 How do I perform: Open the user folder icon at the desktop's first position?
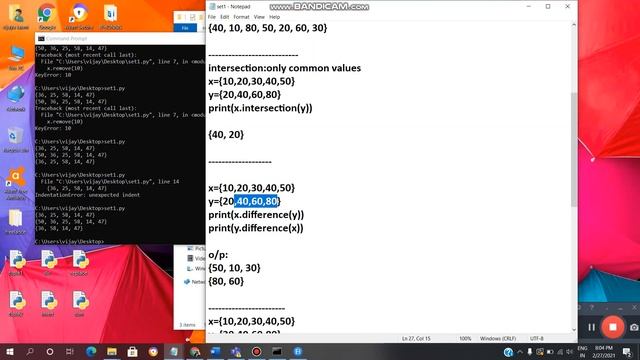point(16,16)
